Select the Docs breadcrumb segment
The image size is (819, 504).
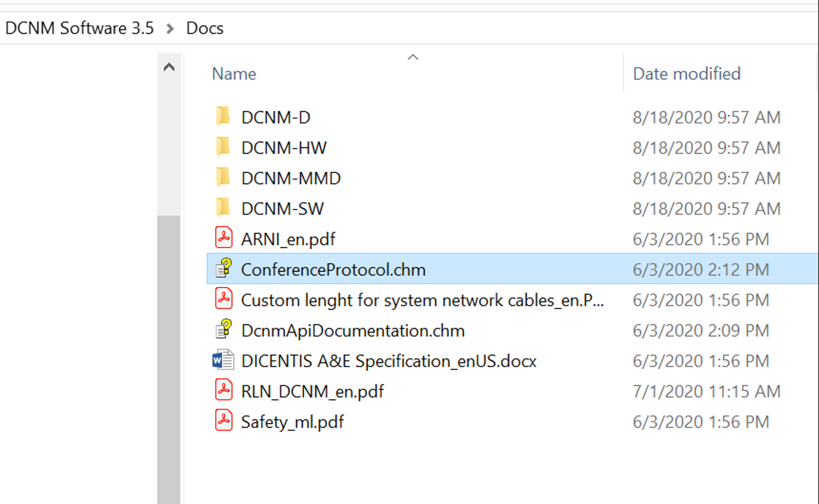[204, 28]
